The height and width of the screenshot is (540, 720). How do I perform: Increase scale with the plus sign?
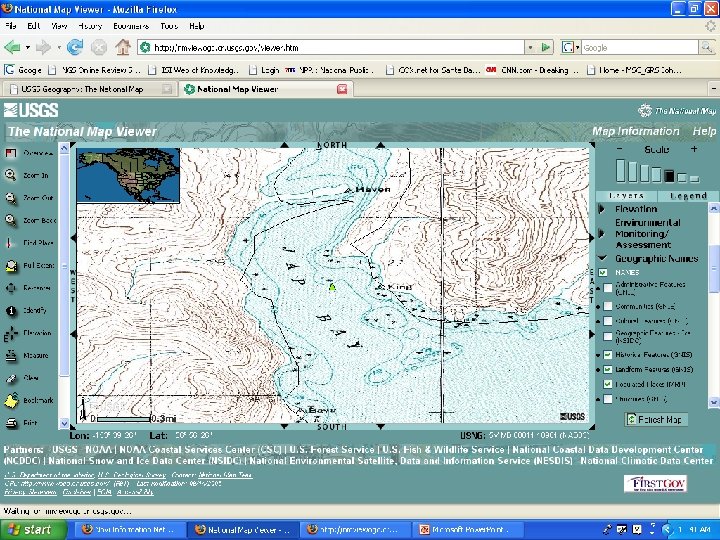click(x=694, y=149)
